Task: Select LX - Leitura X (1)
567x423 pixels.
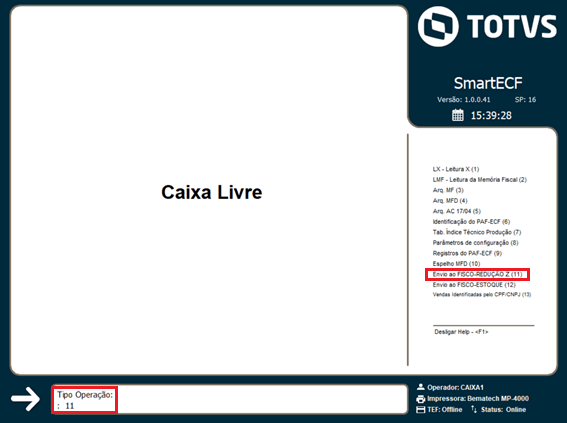Action: click(x=456, y=169)
